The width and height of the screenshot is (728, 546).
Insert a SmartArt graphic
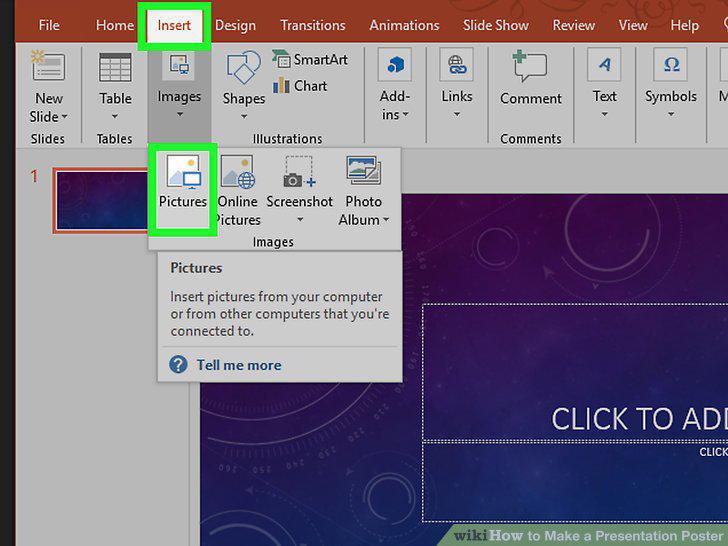(310, 59)
